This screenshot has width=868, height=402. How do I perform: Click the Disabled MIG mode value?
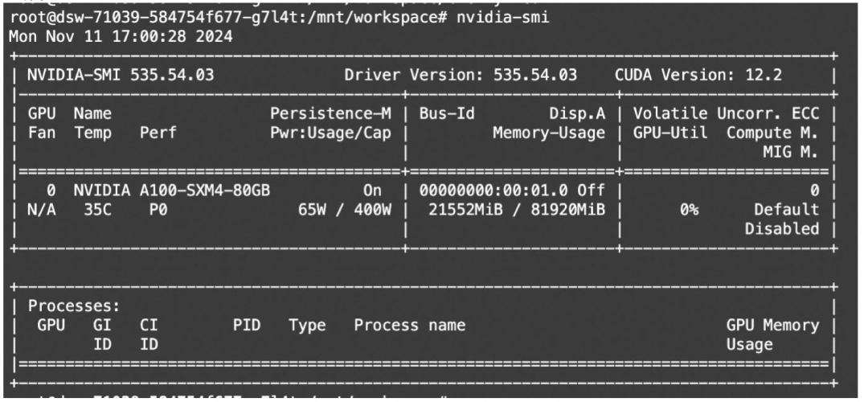(x=781, y=228)
